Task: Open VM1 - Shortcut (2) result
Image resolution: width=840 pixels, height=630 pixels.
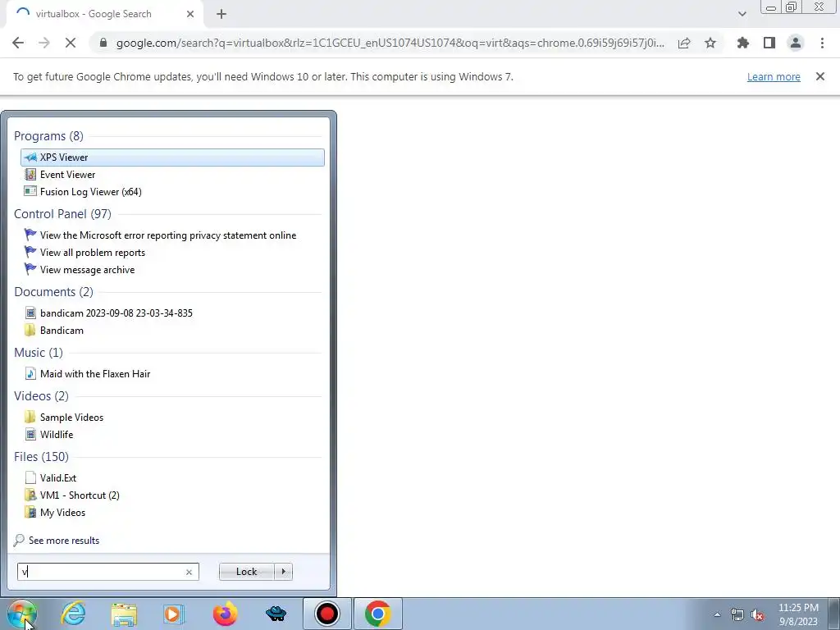Action: pyautogui.click(x=80, y=495)
